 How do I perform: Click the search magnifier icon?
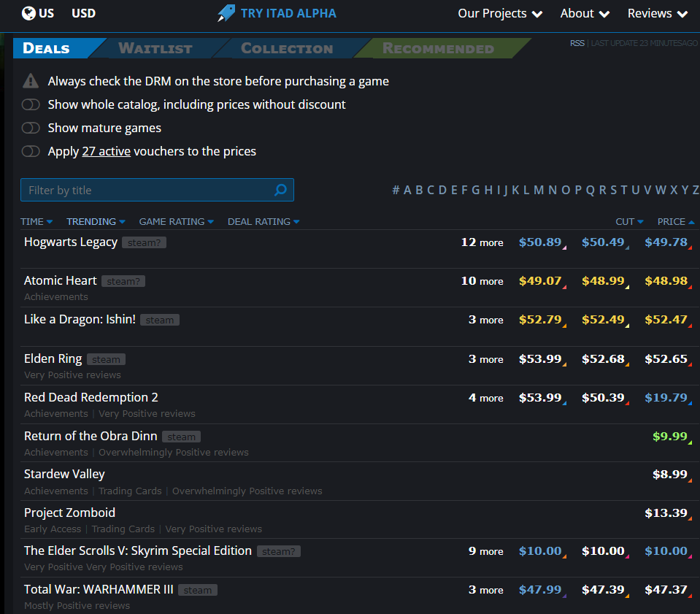[x=280, y=190]
